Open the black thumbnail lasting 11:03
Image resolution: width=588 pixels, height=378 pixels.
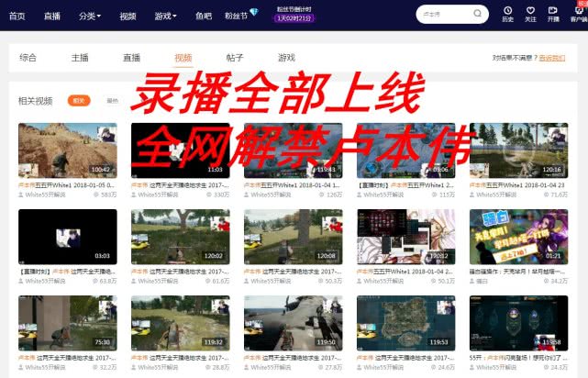181,150
